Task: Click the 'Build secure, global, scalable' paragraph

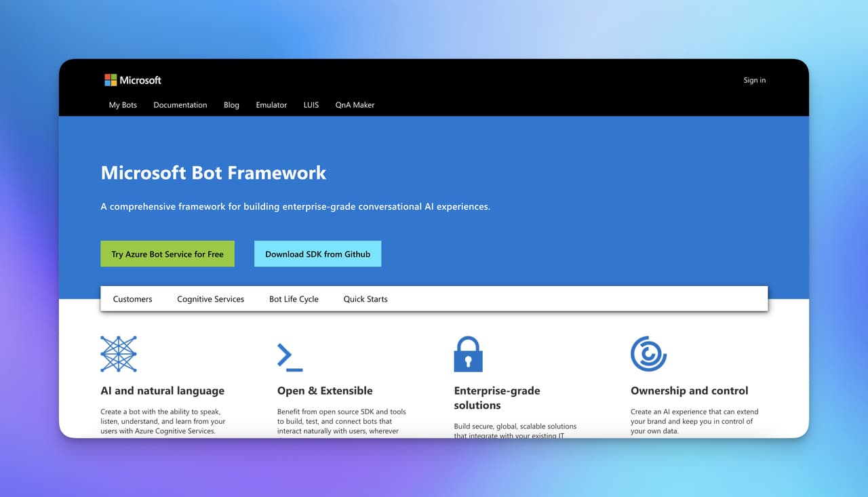Action: pyautogui.click(x=515, y=431)
